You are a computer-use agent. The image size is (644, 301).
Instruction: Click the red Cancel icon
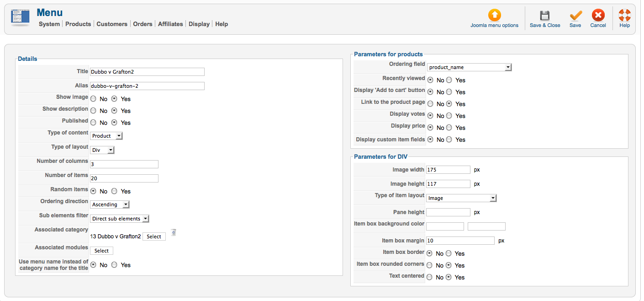[598, 15]
